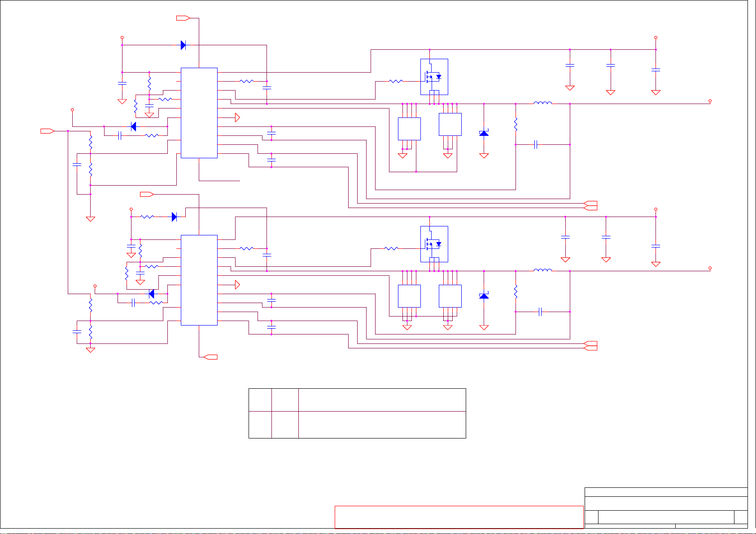756x534 pixels.
Task: Click the red port connector at the very top
Action: pyautogui.click(x=183, y=18)
